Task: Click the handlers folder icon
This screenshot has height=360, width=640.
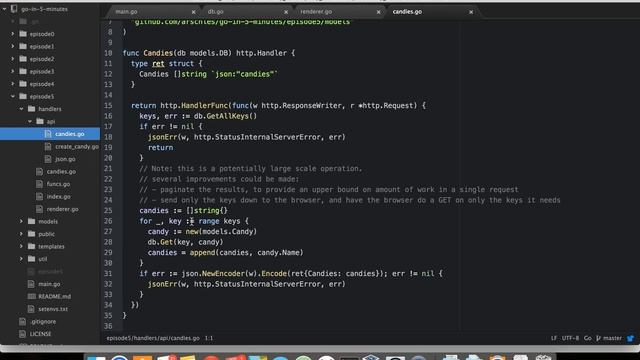Action: pos(31,109)
